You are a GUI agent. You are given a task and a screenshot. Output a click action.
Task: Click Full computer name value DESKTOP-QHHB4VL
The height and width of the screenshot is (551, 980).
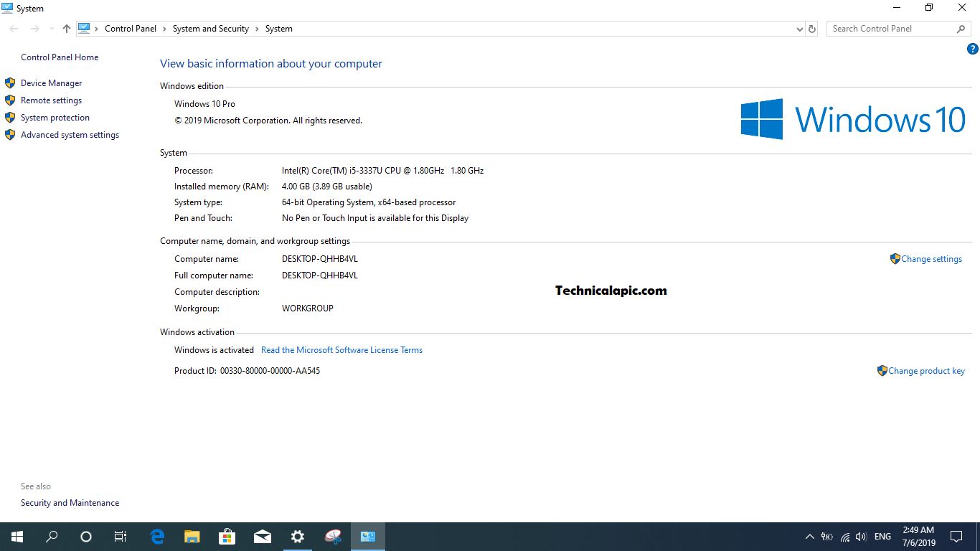[x=320, y=275]
